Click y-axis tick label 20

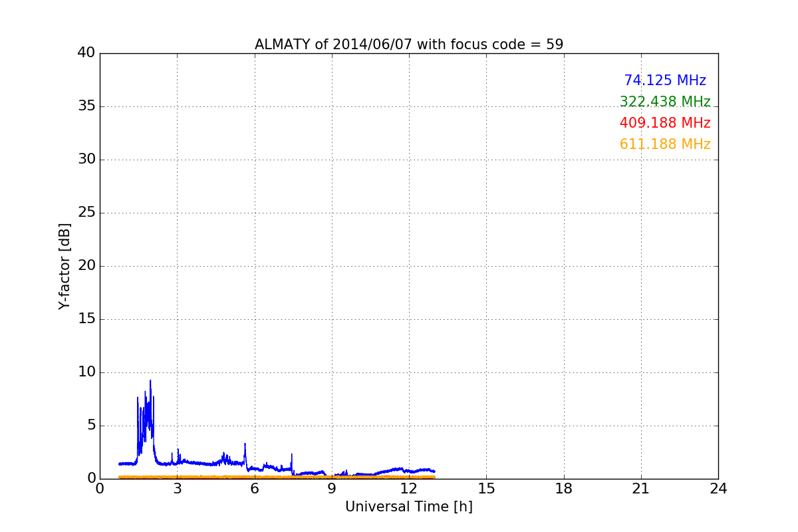click(86, 266)
